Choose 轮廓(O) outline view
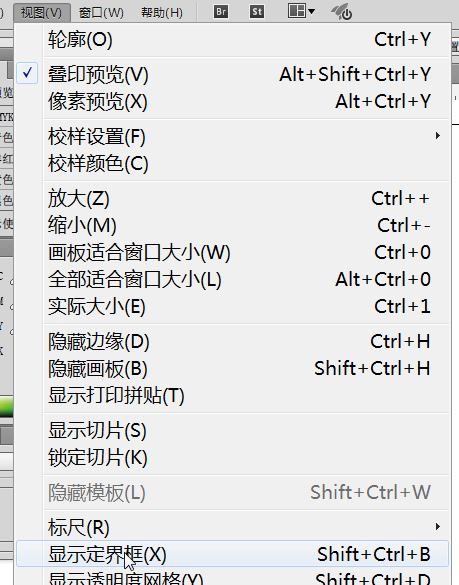Screen dimensions: 459x585 point(232,39)
